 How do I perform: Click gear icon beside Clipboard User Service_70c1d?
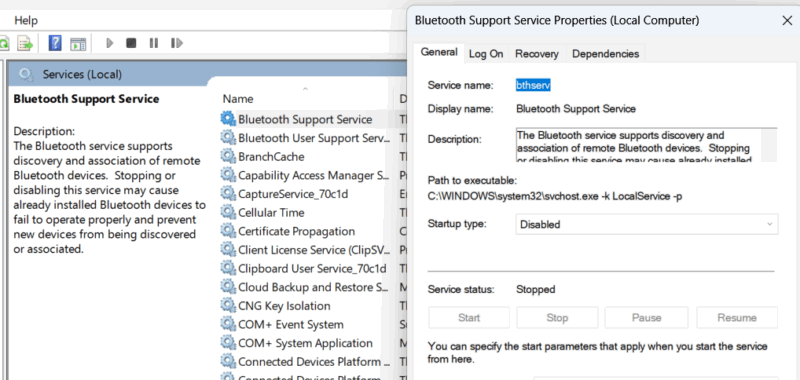pos(228,268)
